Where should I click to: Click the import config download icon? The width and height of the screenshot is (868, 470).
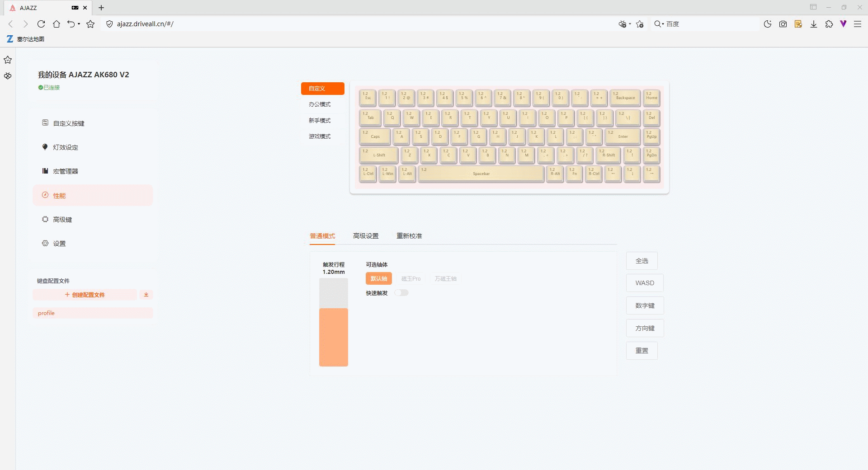[x=146, y=295]
